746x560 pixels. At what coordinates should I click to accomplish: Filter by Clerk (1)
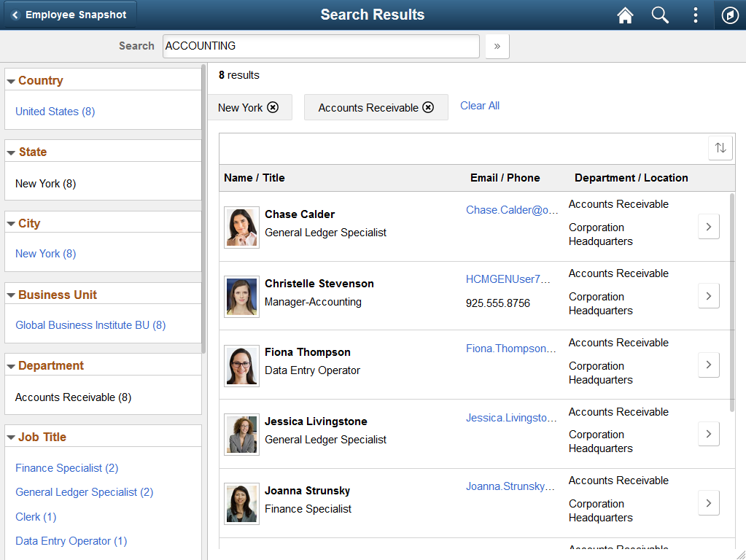pos(36,517)
